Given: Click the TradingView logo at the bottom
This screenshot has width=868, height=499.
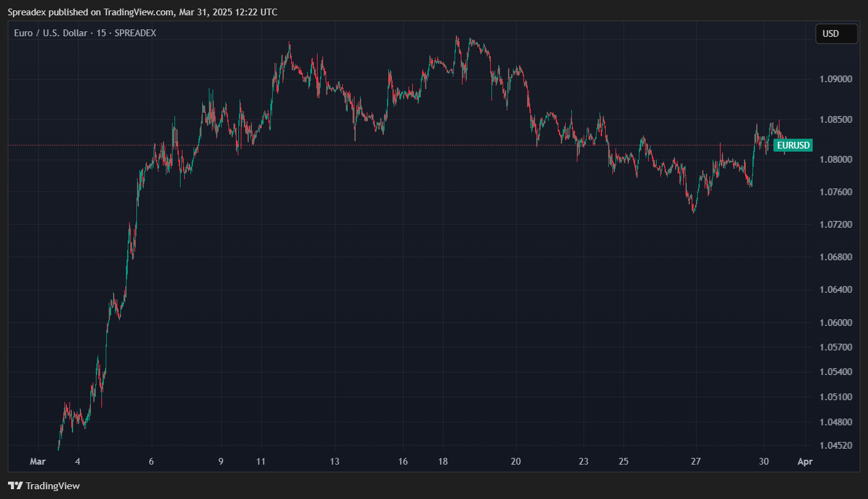Looking at the screenshot, I should click(44, 485).
